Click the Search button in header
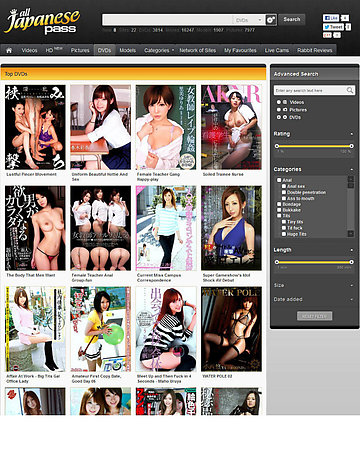This screenshot has height=450, width=360. tap(292, 19)
